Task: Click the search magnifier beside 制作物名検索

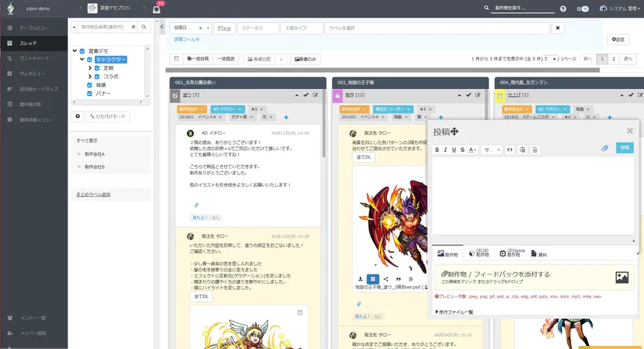Action: click(133, 27)
